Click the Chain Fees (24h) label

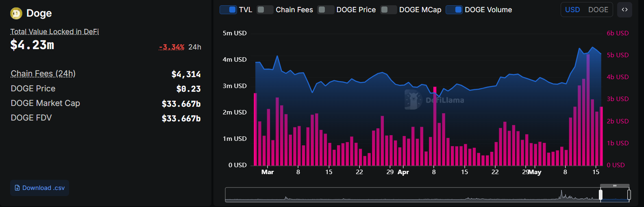point(43,73)
